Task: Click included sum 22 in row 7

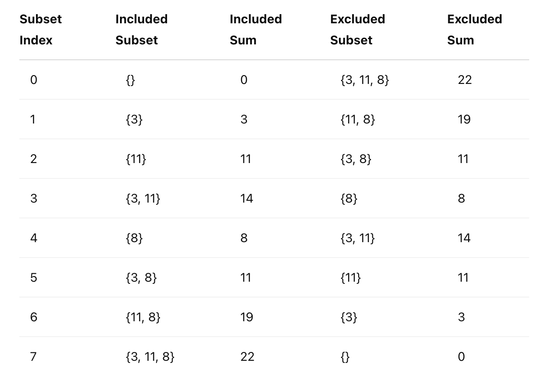Action: 247,357
